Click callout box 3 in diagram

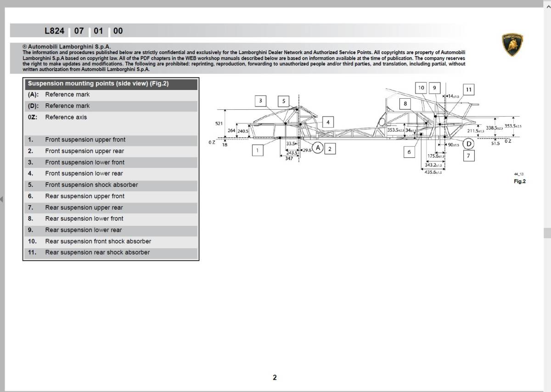pyautogui.click(x=260, y=101)
